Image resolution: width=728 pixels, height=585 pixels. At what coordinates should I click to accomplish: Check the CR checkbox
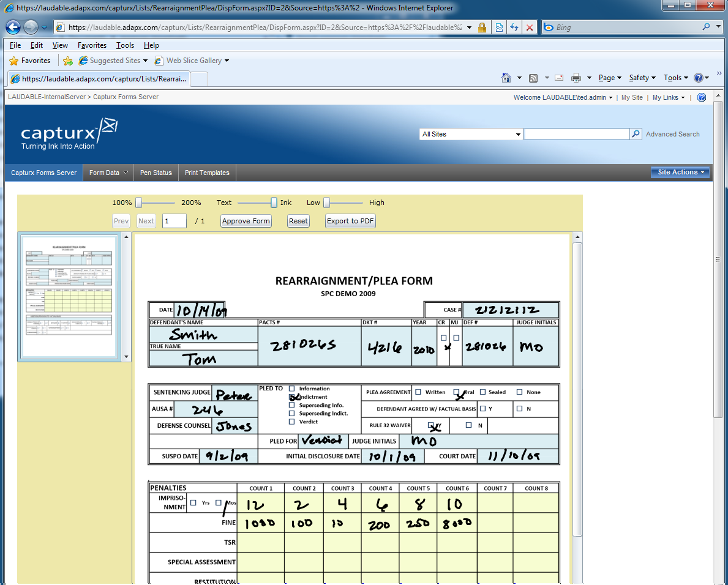(443, 338)
